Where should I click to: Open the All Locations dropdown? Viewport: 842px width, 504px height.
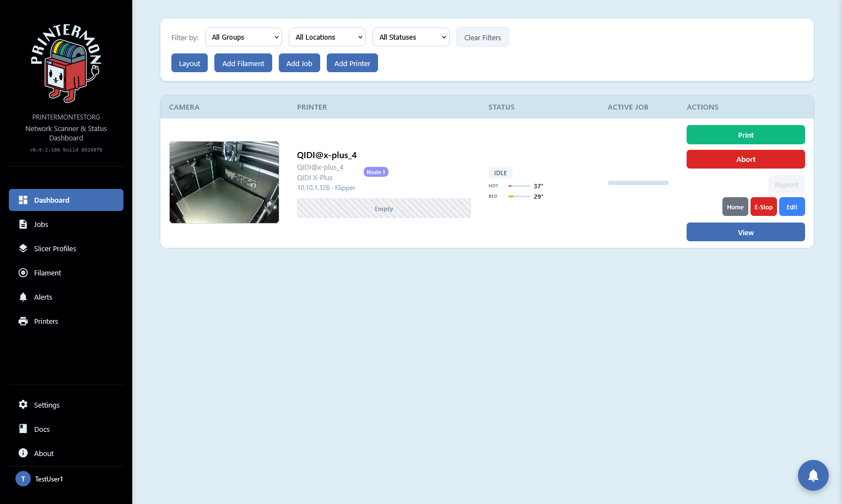coord(327,37)
